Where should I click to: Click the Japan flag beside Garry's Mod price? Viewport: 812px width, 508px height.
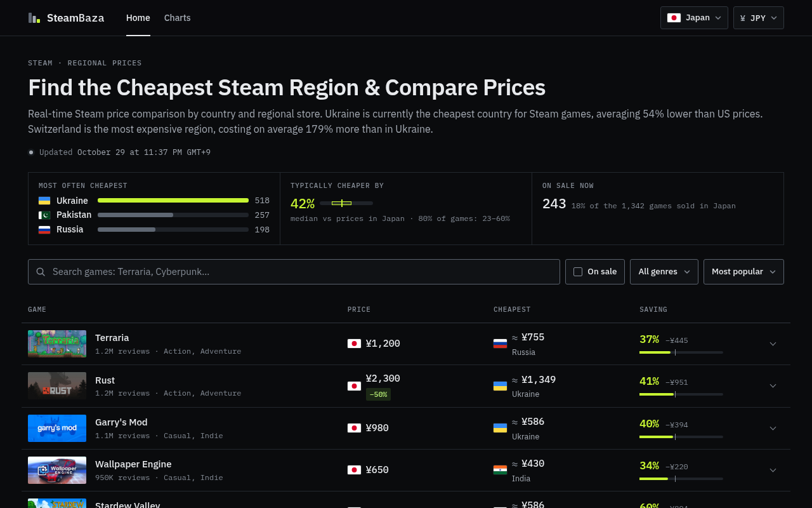point(354,428)
